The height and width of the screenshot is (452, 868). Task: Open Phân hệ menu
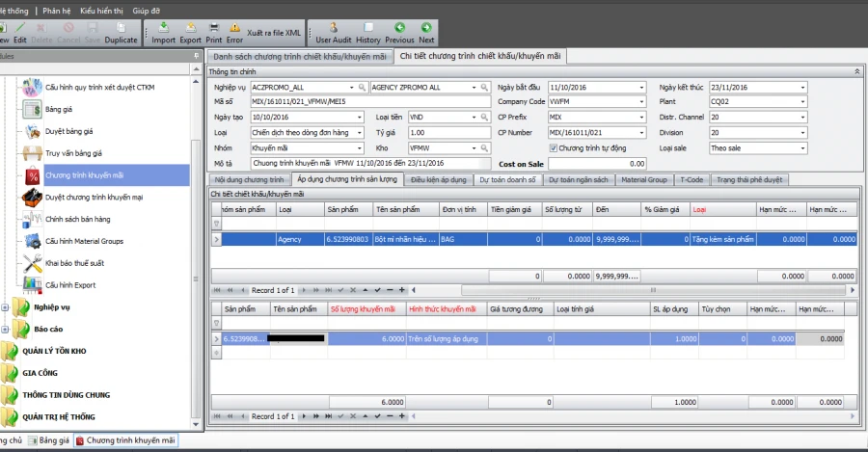coord(57,11)
